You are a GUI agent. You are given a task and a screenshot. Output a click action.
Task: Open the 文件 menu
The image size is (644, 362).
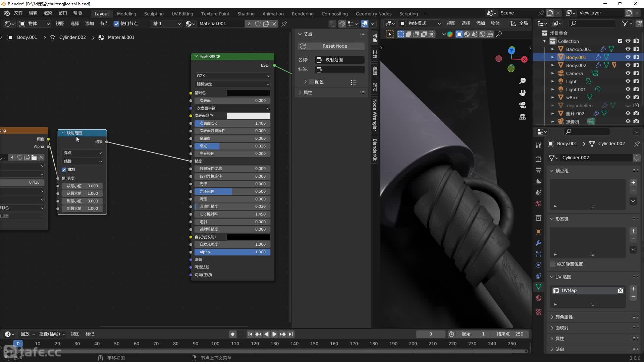18,13
